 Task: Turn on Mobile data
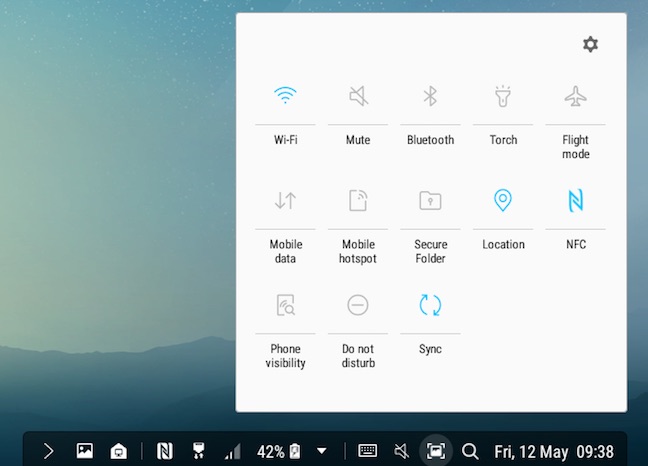point(285,201)
